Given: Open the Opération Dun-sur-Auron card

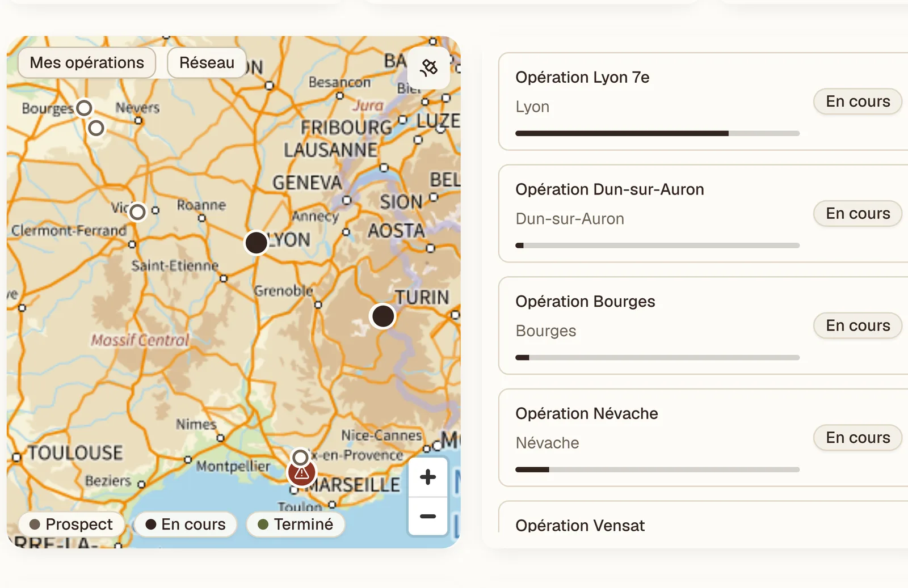Looking at the screenshot, I should pos(703,214).
